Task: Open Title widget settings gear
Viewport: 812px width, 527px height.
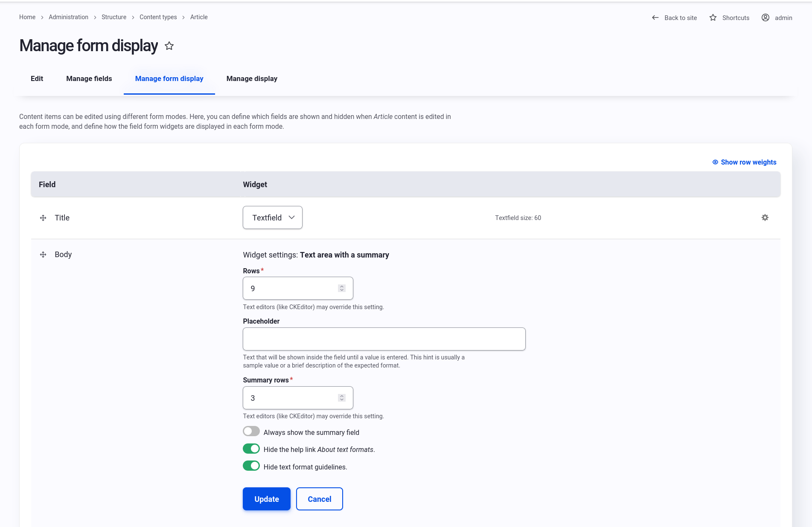Action: coord(765,217)
